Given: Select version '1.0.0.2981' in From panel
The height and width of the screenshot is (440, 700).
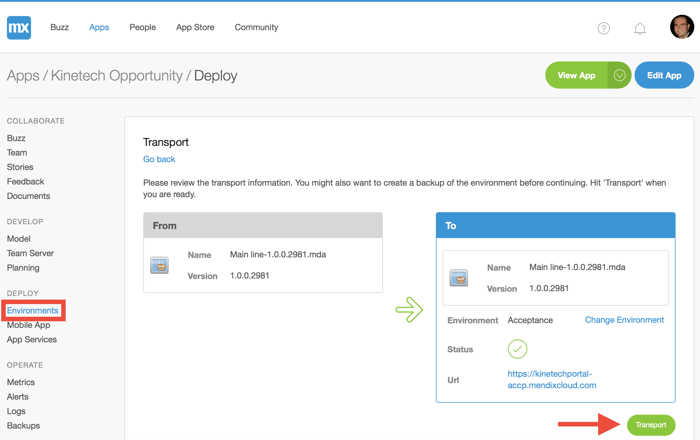Looking at the screenshot, I should coord(250,275).
